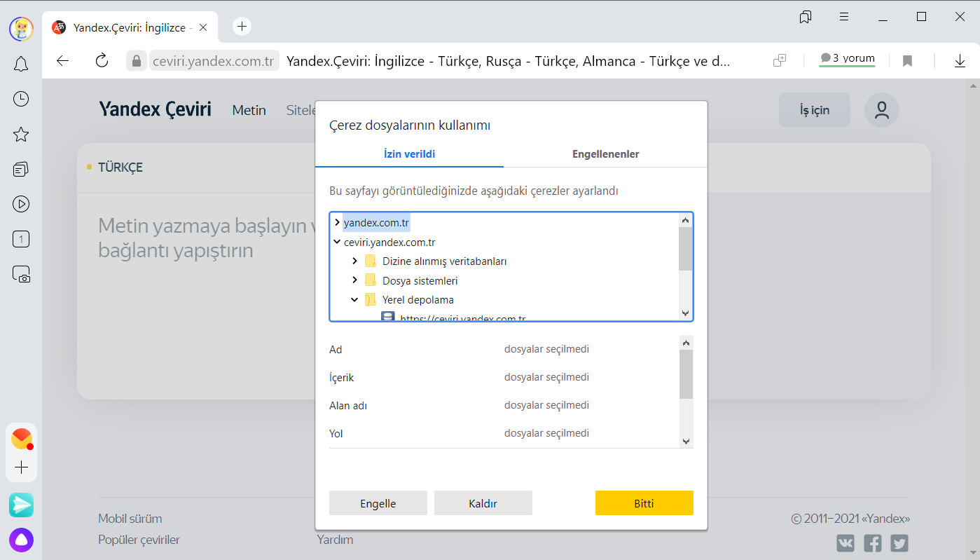
Task: Click the Yandex Çeviri logo
Action: (x=155, y=109)
